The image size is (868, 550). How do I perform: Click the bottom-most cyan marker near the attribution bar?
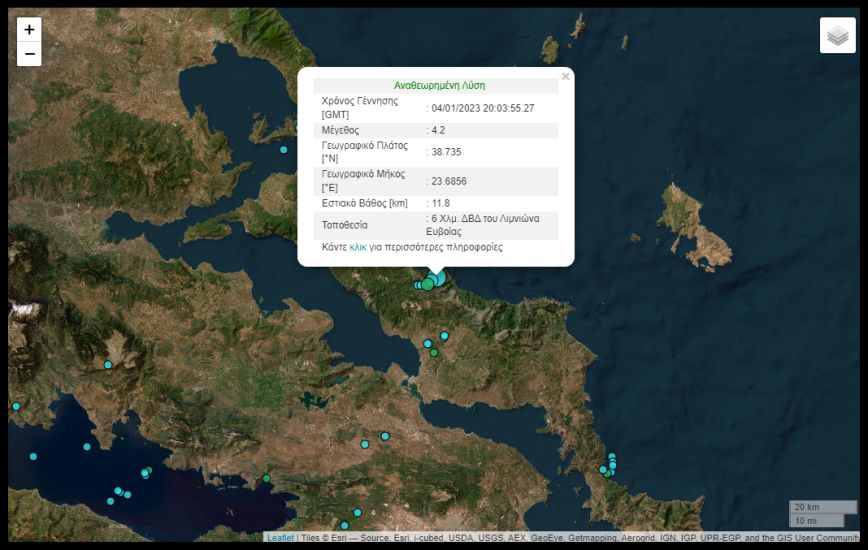click(x=344, y=525)
